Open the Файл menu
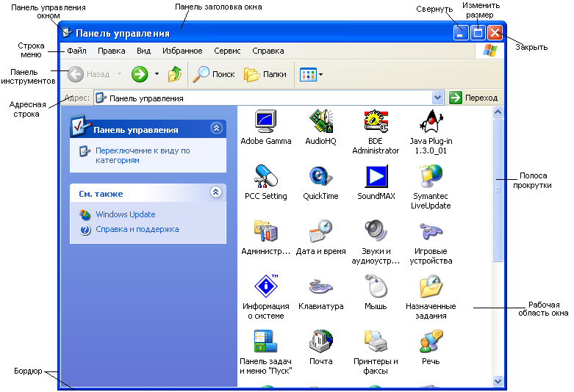Image resolution: width=574 pixels, height=392 pixels. tap(76, 51)
